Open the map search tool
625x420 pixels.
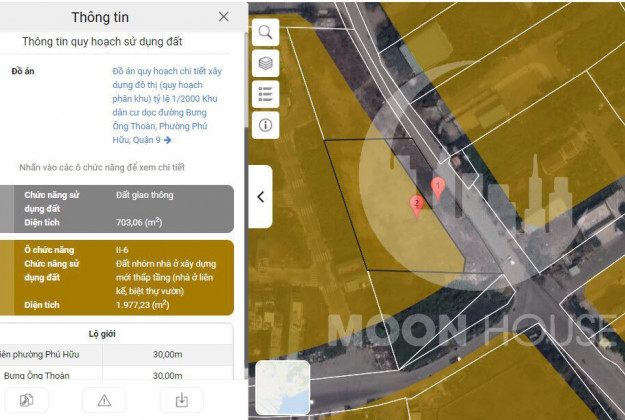266,32
